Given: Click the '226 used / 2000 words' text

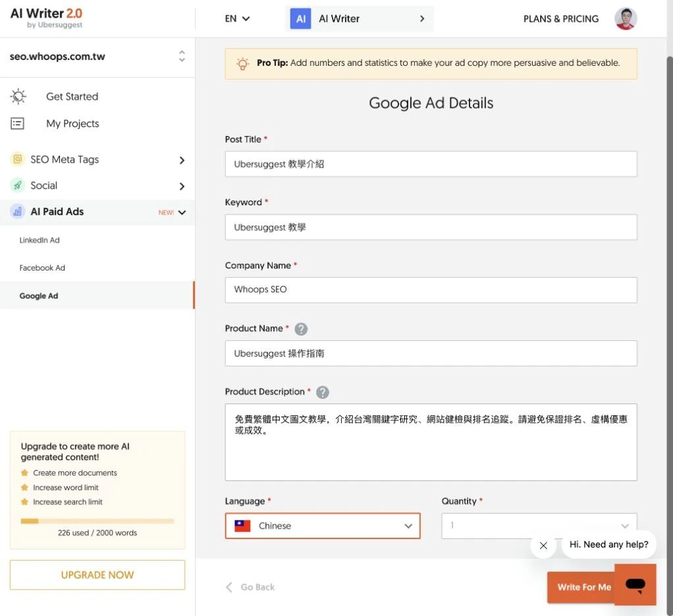Looking at the screenshot, I should point(97,533).
